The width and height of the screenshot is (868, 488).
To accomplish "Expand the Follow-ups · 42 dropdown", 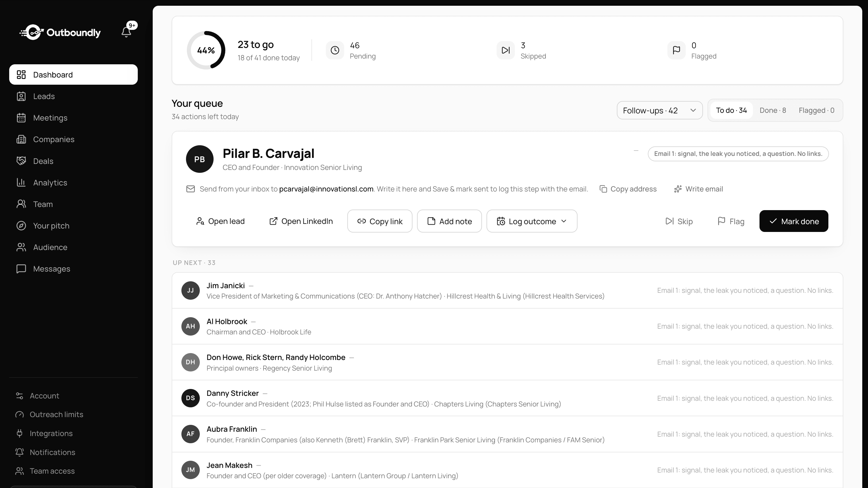I will pyautogui.click(x=659, y=110).
